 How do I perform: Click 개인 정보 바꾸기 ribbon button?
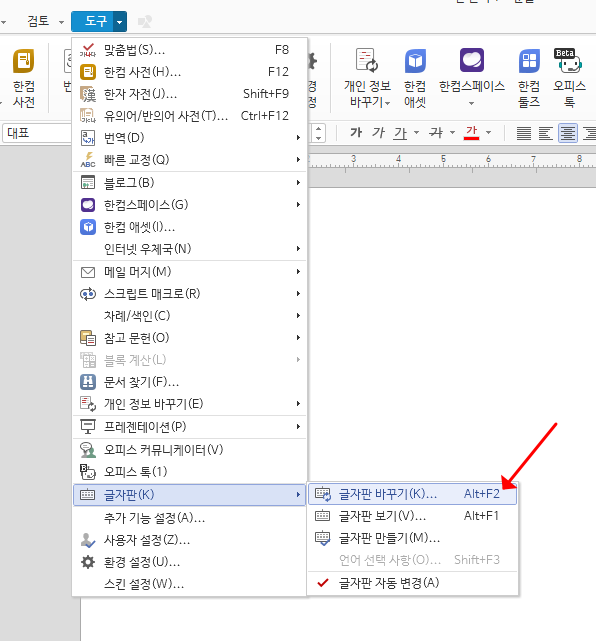(x=367, y=78)
